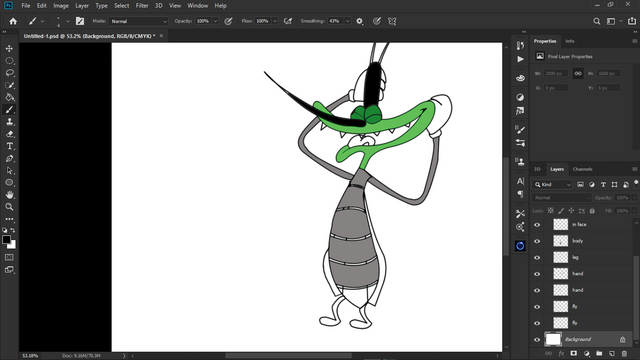Open layer Fill dropdown arrow
This screenshot has height=360, width=640.
click(x=634, y=211)
